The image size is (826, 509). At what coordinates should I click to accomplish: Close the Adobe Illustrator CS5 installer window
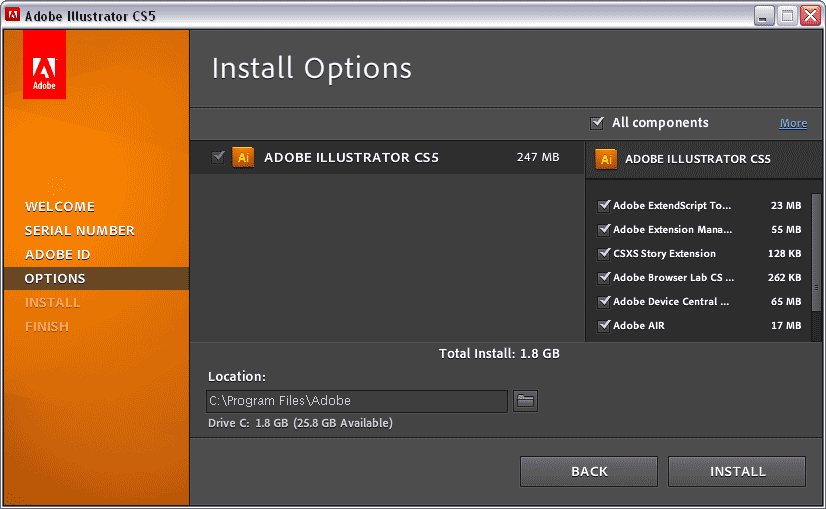[x=810, y=15]
